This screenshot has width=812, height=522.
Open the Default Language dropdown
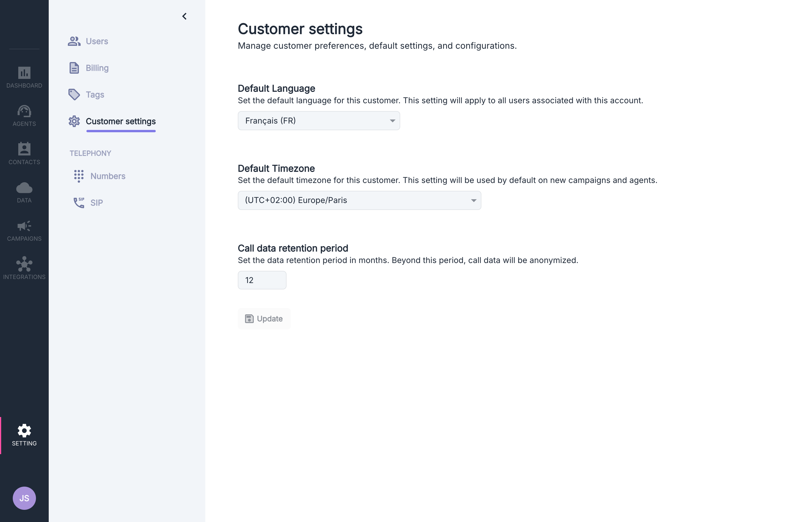[318, 120]
